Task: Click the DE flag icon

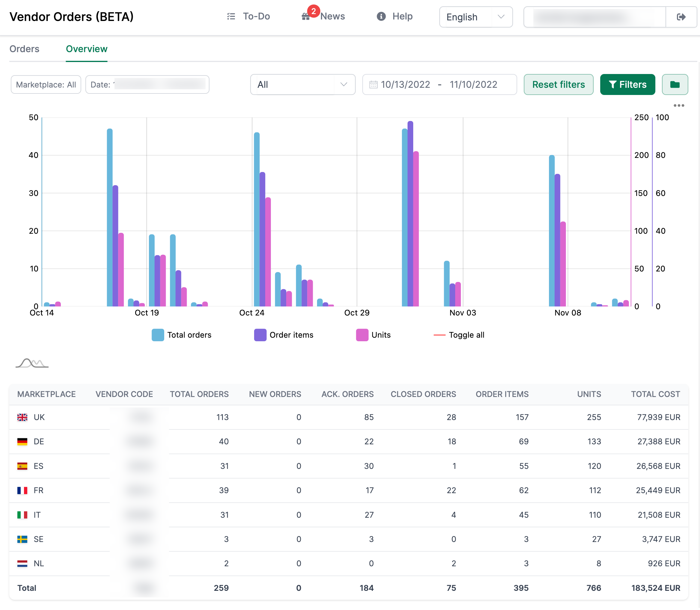Action: (x=22, y=442)
